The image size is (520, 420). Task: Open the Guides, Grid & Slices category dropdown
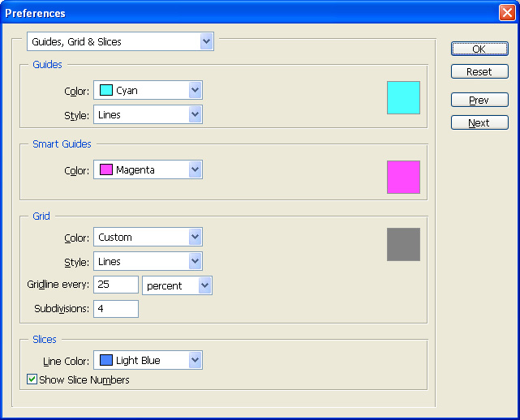(x=120, y=41)
